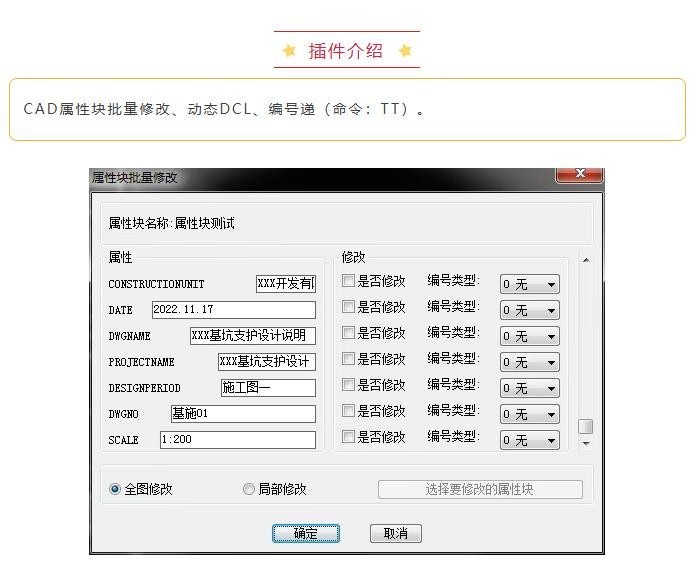Image resolution: width=700 pixels, height=580 pixels.
Task: Click the scrollbar down arrow
Action: pos(586,443)
